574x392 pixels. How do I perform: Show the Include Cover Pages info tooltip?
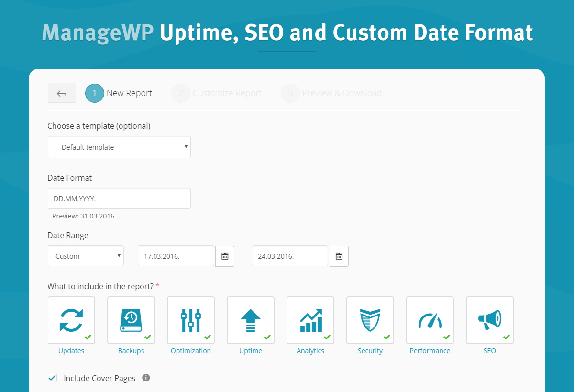(146, 378)
